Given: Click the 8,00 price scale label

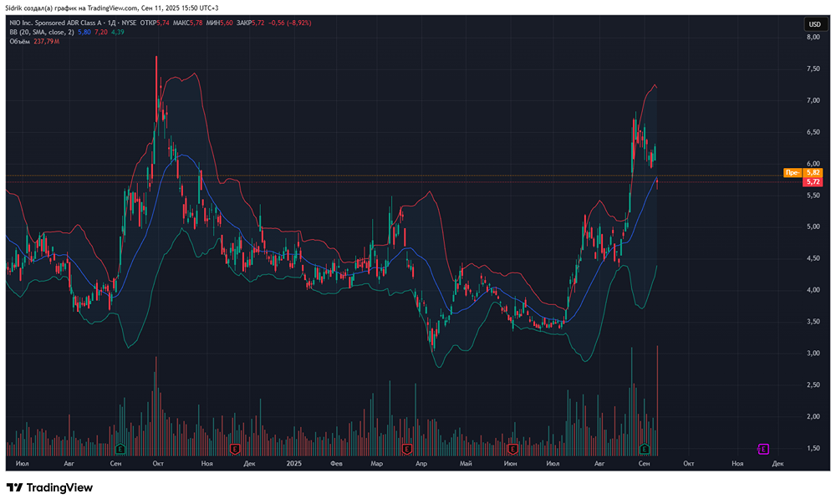Looking at the screenshot, I should click(813, 38).
